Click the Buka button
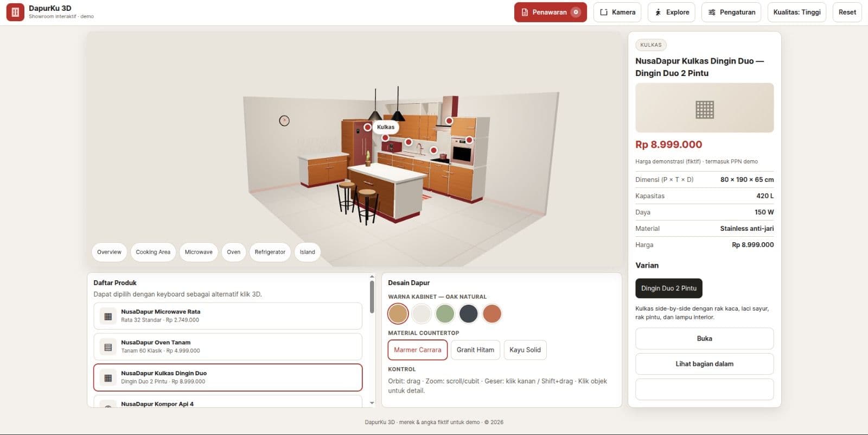The image size is (868, 435). click(x=705, y=338)
